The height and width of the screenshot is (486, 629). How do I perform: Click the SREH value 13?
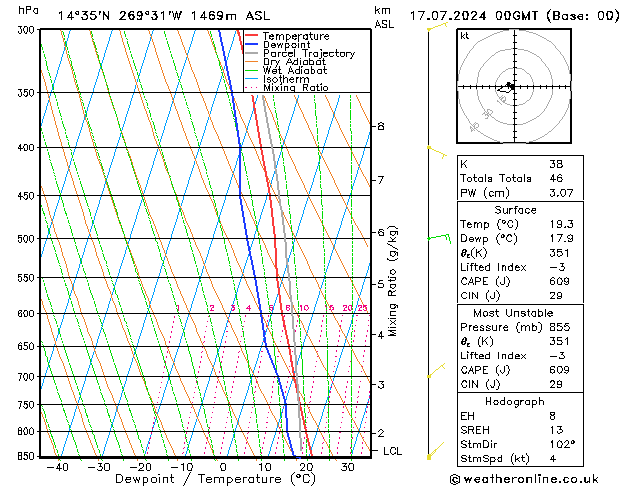(556, 430)
